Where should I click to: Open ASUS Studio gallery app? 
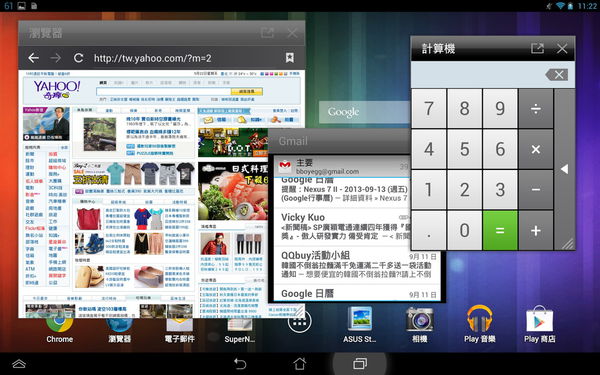pos(359,324)
